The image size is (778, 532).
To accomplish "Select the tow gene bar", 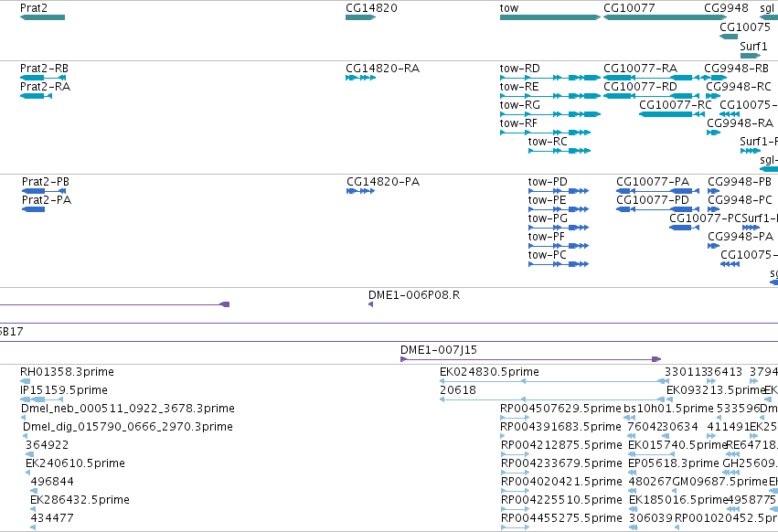I will coord(550,17).
